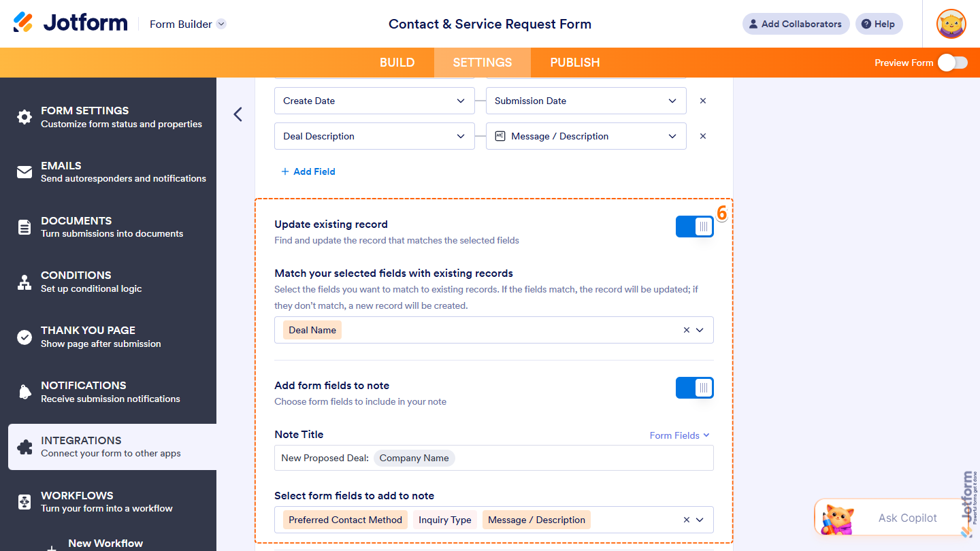This screenshot has height=551, width=980.
Task: Select EMAILS menu item
Action: tap(108, 172)
